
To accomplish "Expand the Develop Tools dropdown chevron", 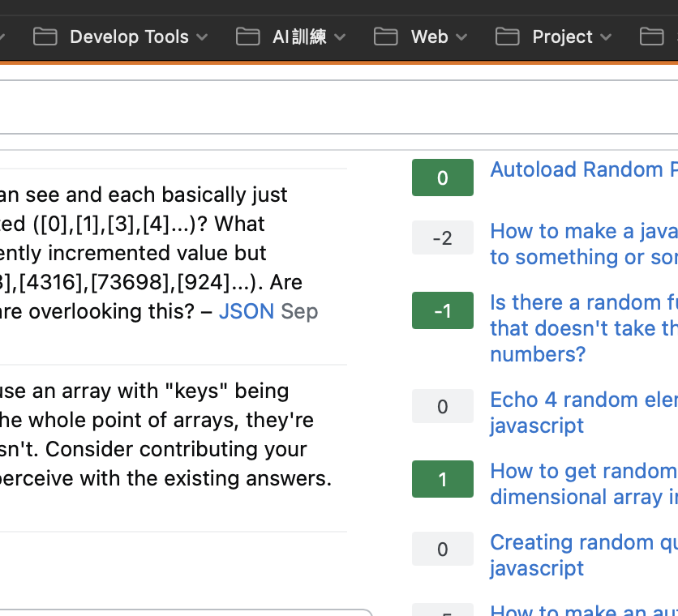I will point(202,37).
